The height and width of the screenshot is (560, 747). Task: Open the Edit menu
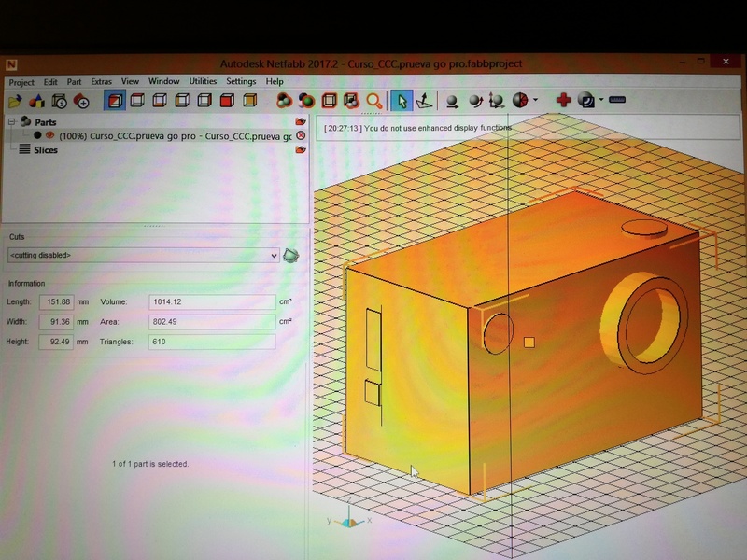click(50, 82)
